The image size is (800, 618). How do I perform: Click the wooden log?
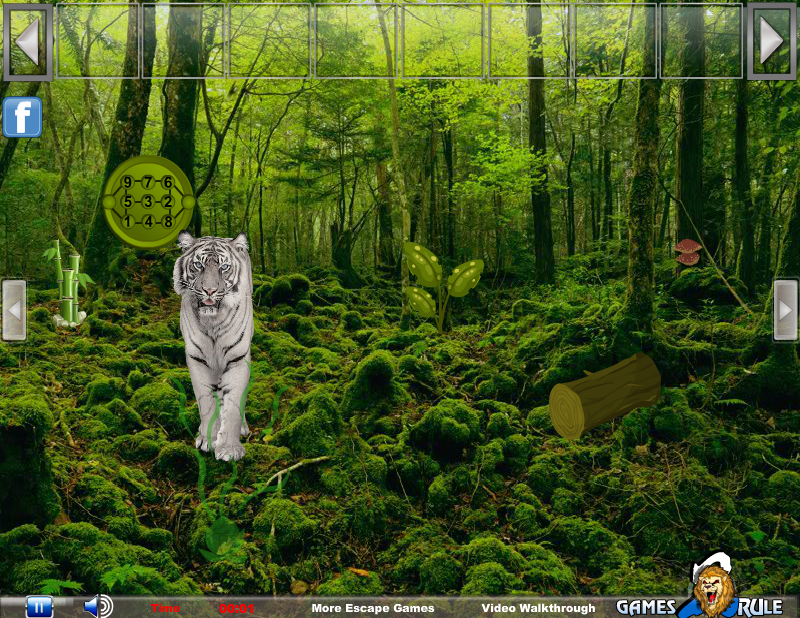click(605, 395)
